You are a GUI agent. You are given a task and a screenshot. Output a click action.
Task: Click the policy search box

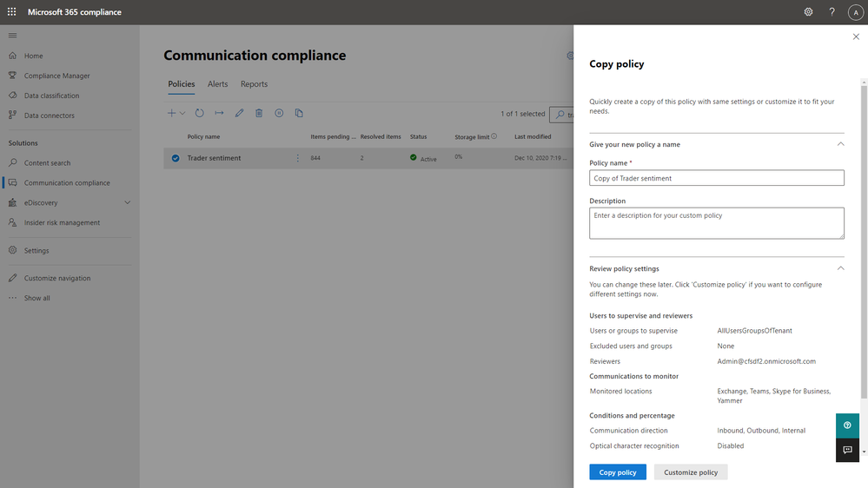pyautogui.click(x=561, y=115)
